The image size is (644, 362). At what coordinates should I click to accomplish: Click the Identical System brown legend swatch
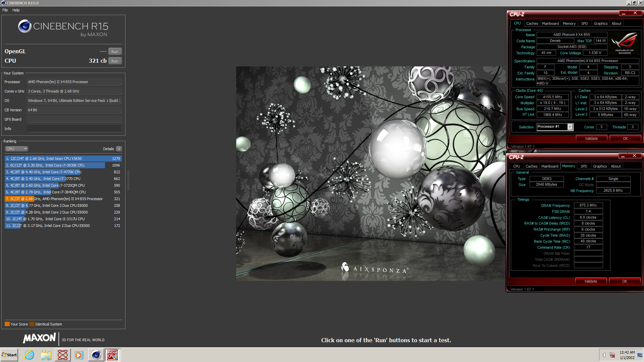point(32,324)
